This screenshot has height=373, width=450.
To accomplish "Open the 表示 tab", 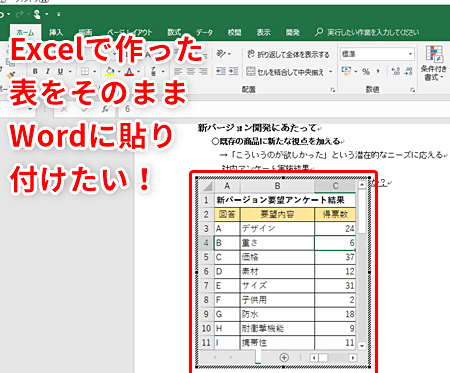I will (263, 32).
